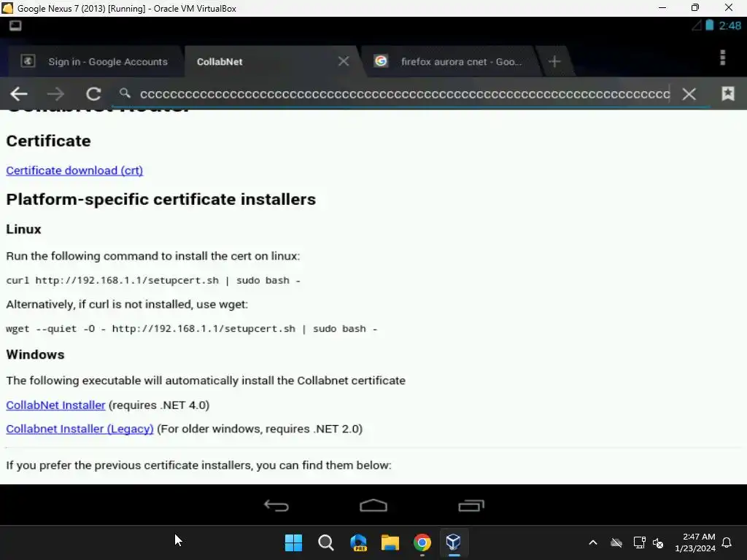
Task: Click the wget --quiet setupcert.sh command text
Action: coord(192,329)
